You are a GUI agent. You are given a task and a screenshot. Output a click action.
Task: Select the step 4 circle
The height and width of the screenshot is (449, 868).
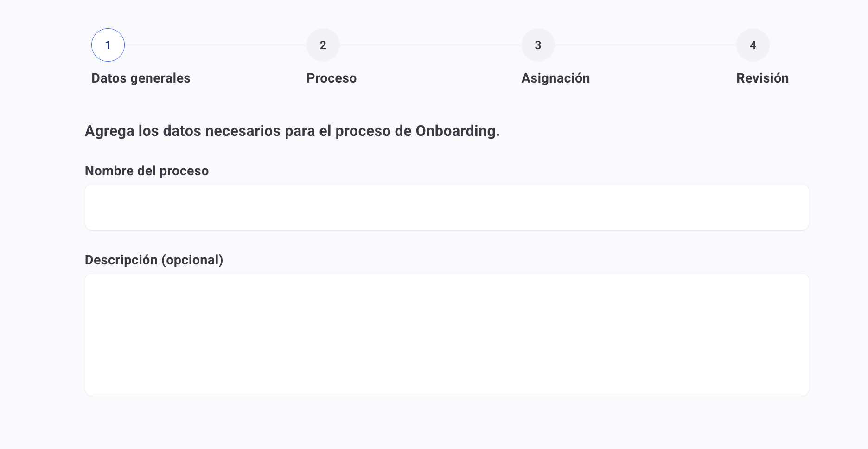[753, 45]
